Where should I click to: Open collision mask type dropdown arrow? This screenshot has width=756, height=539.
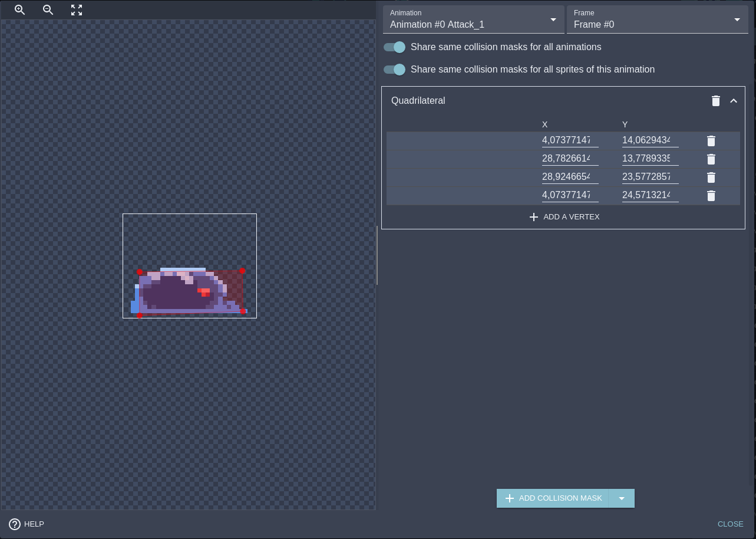pyautogui.click(x=622, y=498)
